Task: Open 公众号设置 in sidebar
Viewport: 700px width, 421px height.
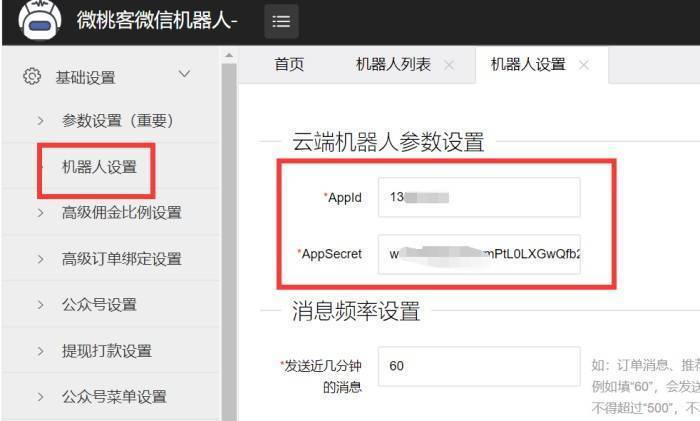Action: 99,305
